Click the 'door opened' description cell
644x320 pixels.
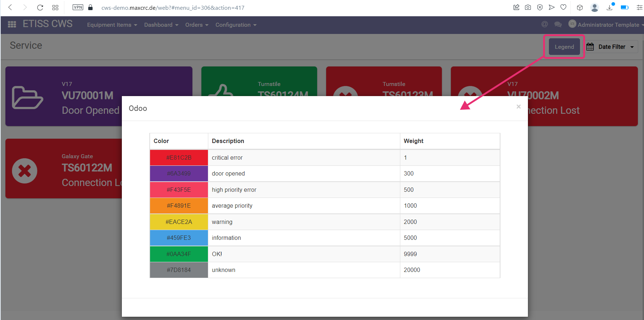304,173
